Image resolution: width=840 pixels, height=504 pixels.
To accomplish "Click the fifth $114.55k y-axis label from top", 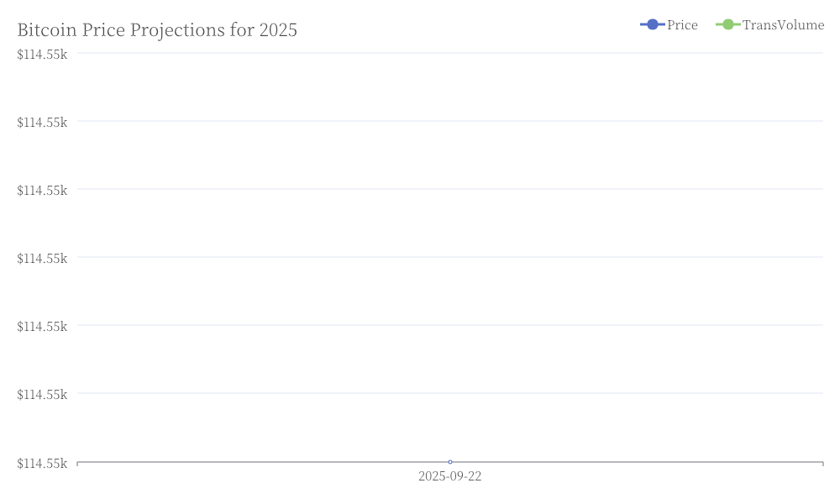I will coord(42,326).
